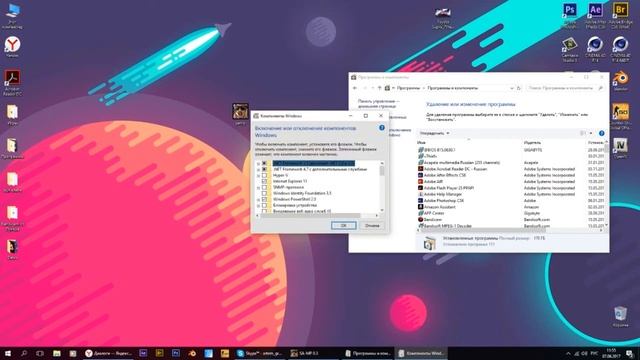Expand the Windows PowerShell 2.0 node
Screen dimensions: 640x360
[x=258, y=200]
